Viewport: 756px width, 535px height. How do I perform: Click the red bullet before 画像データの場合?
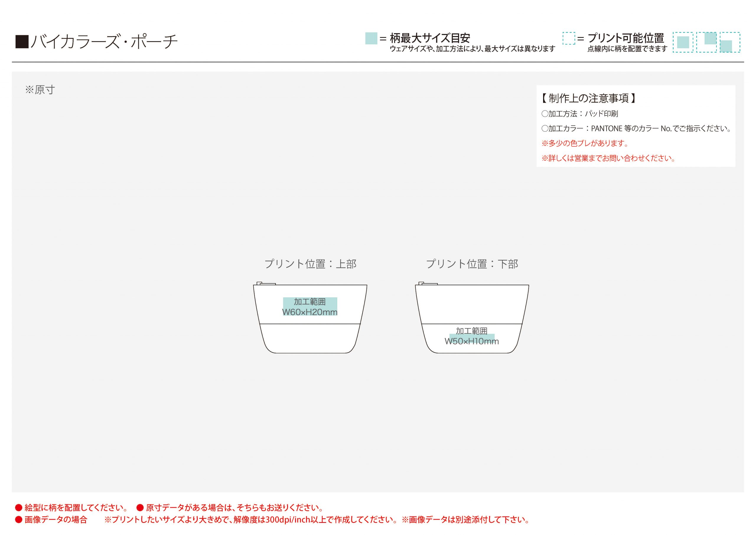tap(19, 520)
